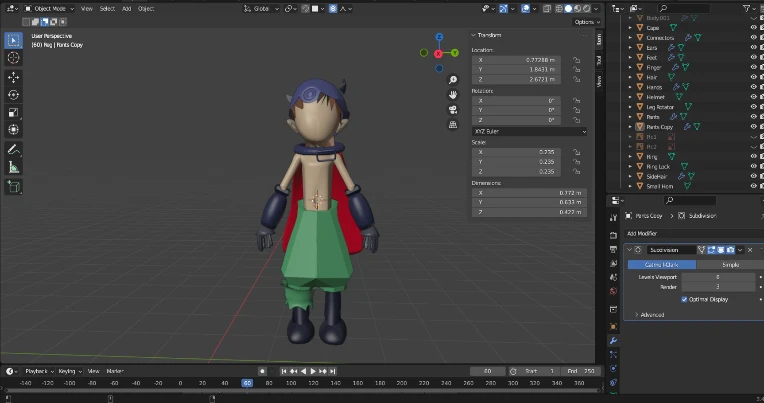Toggle viewport gizmos button
Image resolution: width=764 pixels, height=403 pixels.
(503, 9)
